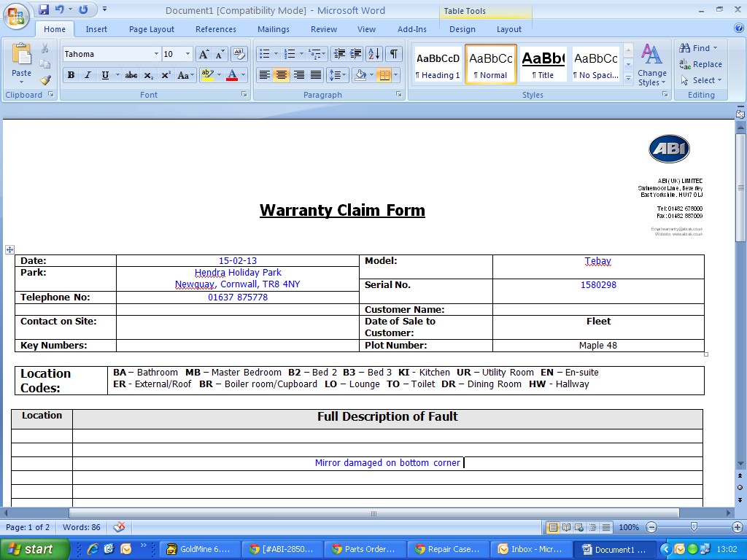Click the Replace button
This screenshot has width=747, height=560.
point(701,64)
